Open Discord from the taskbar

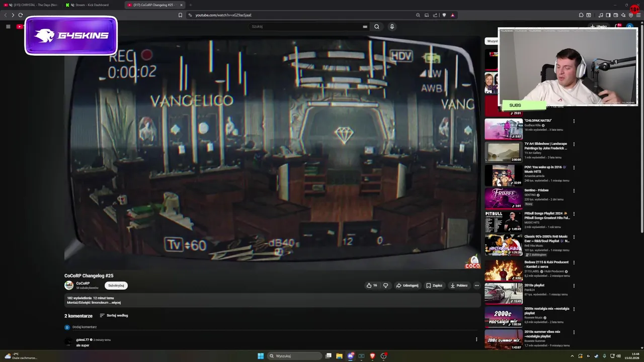click(350, 356)
